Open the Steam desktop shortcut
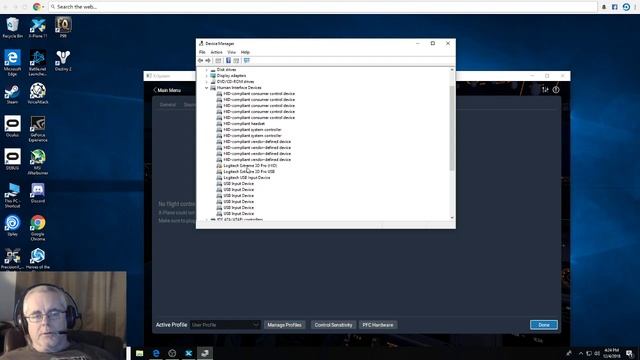Screen dimensions: 640x360 tap(12, 94)
